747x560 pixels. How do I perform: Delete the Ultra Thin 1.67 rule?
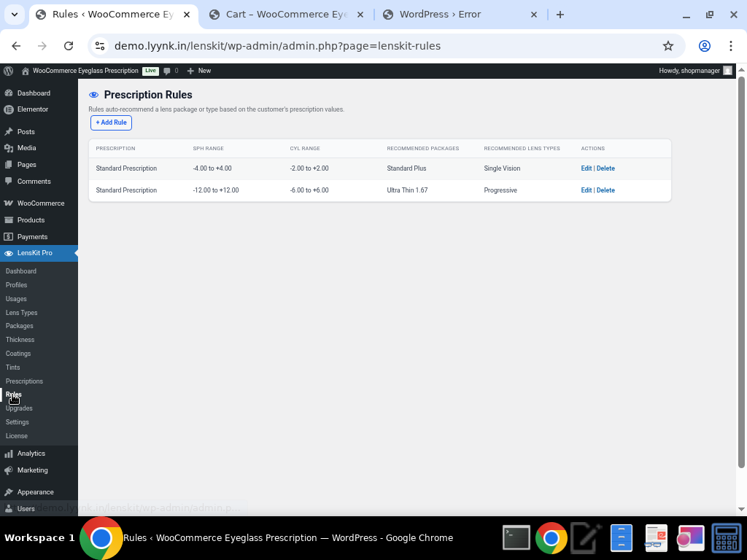tap(605, 190)
